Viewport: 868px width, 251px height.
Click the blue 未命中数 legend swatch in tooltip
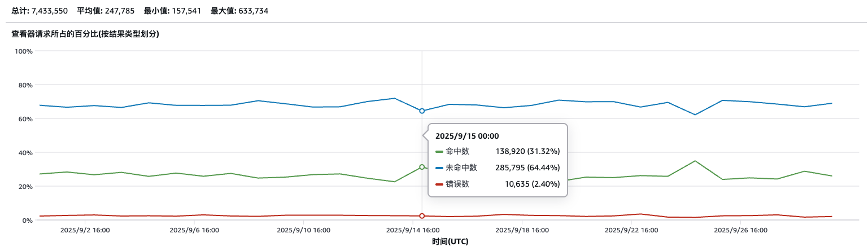[x=439, y=168]
